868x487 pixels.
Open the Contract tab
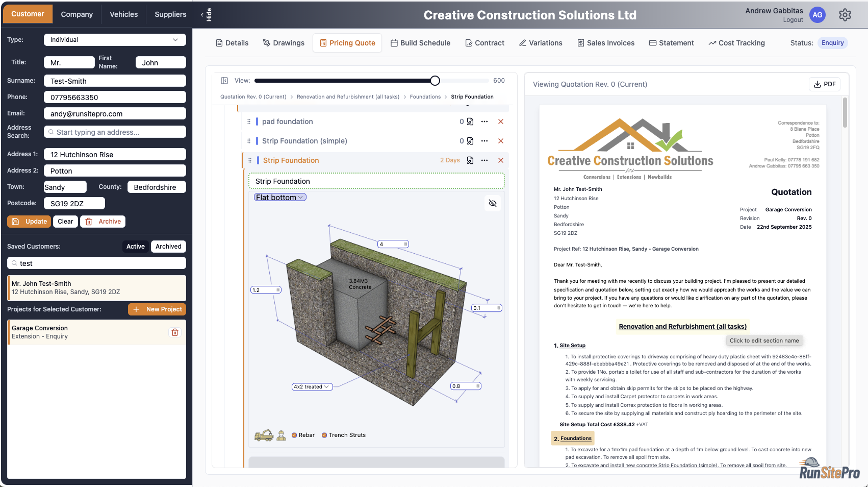(484, 43)
